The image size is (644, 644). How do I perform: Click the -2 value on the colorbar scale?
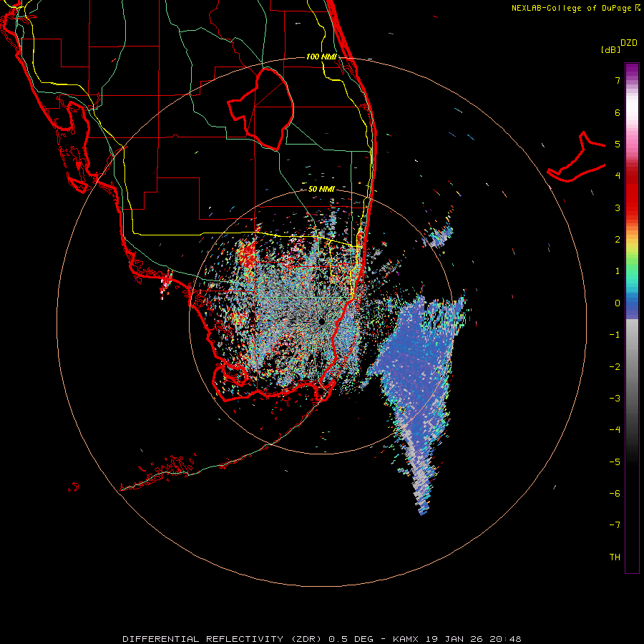tap(615, 367)
